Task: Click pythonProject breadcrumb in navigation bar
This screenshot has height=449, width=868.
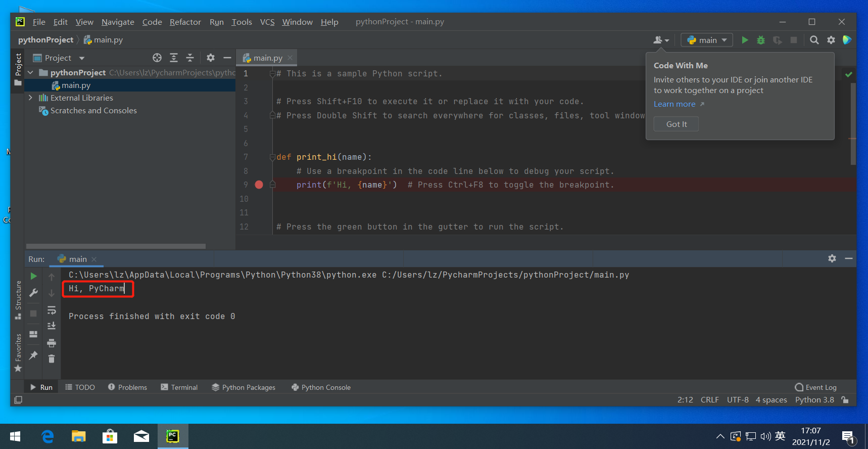Action: tap(45, 40)
